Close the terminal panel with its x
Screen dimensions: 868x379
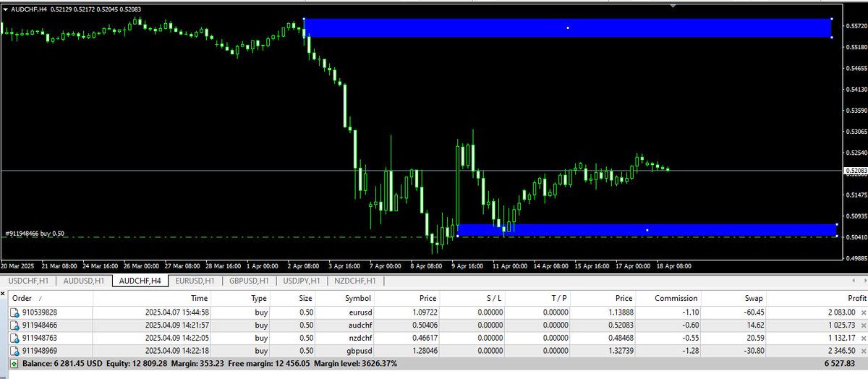(x=3, y=293)
